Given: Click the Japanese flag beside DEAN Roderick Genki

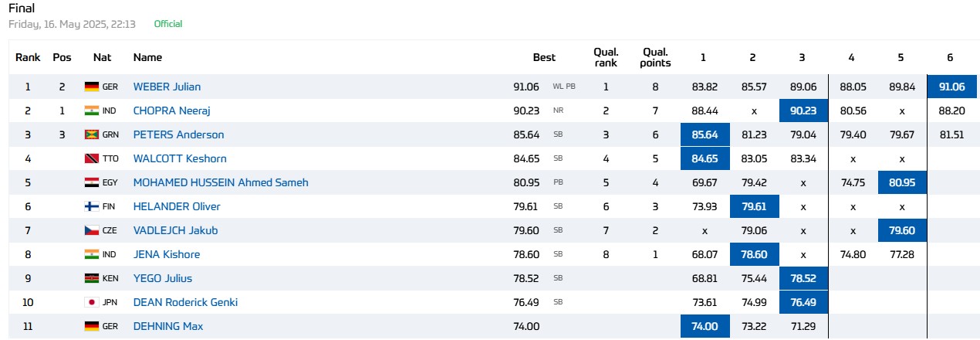Looking at the screenshot, I should pos(92,302).
